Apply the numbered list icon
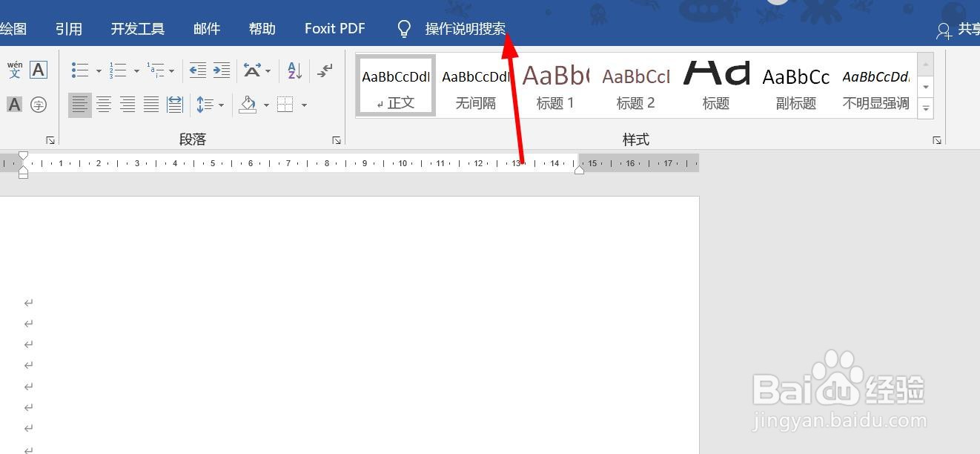 tap(118, 70)
